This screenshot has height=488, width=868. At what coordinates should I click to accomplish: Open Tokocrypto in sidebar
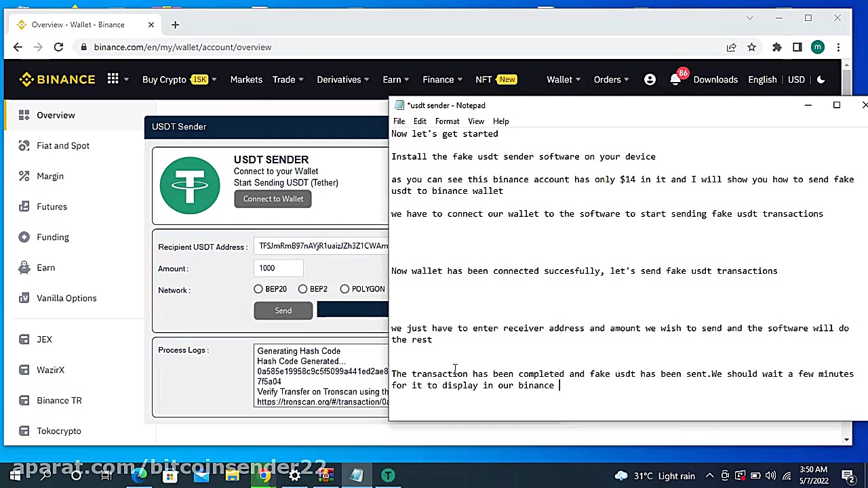pos(59,431)
